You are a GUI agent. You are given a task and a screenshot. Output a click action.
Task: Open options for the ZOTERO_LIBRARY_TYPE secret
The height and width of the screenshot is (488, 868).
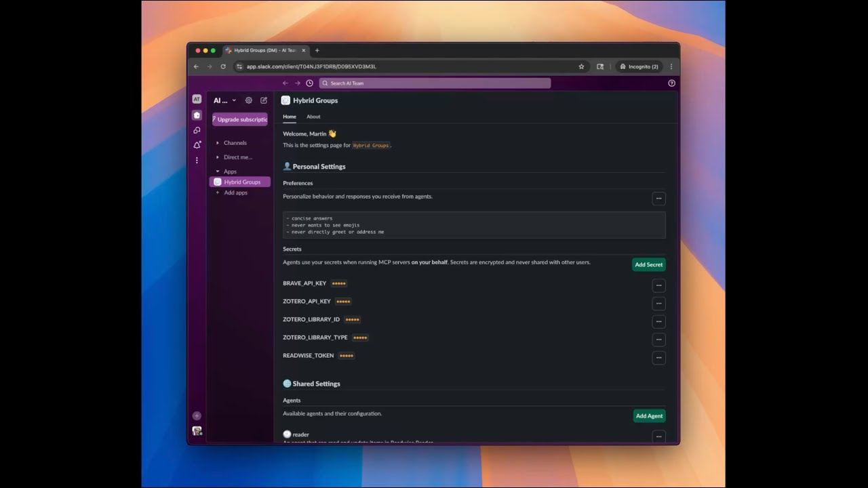(x=658, y=340)
